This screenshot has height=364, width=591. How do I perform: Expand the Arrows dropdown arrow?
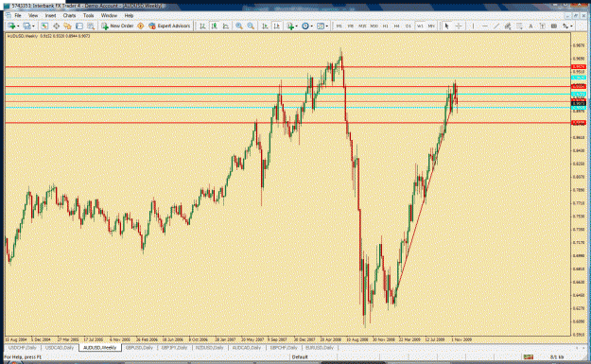coord(571,26)
